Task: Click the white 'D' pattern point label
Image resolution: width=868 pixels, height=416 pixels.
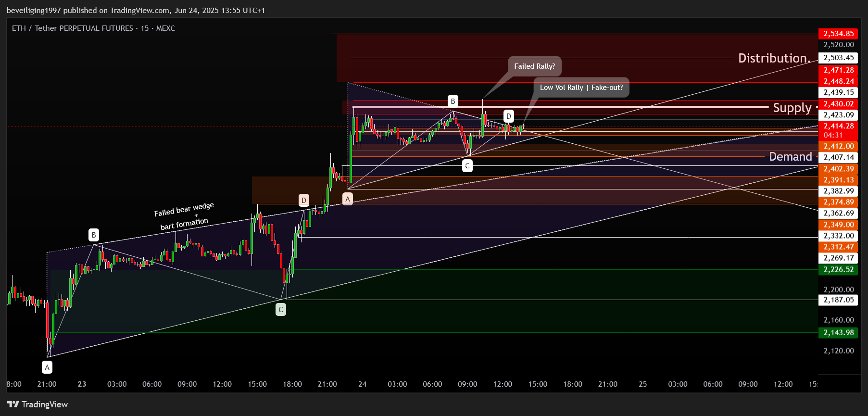Action: click(x=509, y=116)
